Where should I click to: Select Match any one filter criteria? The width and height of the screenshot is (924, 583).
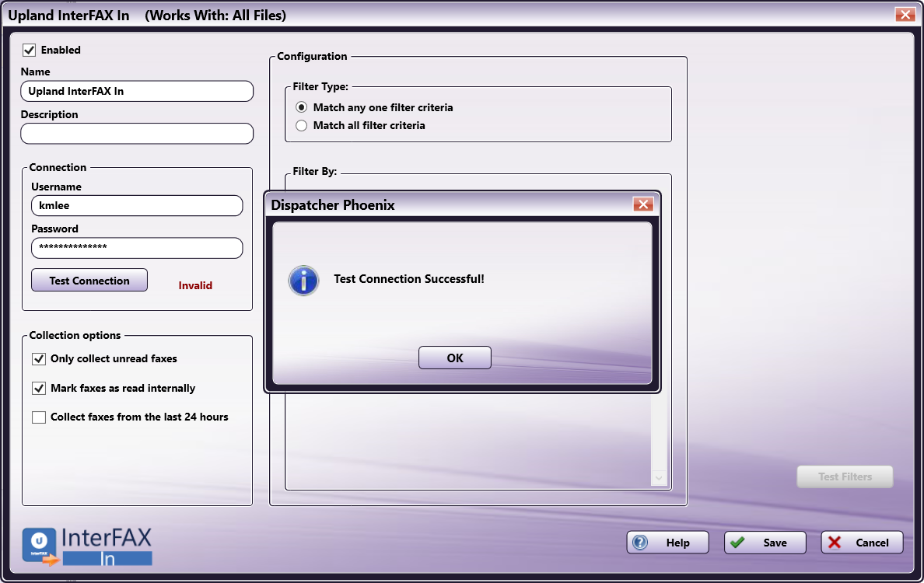302,107
